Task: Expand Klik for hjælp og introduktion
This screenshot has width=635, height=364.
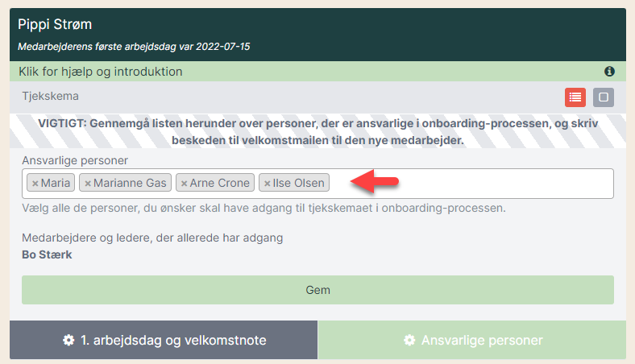Action: point(101,72)
